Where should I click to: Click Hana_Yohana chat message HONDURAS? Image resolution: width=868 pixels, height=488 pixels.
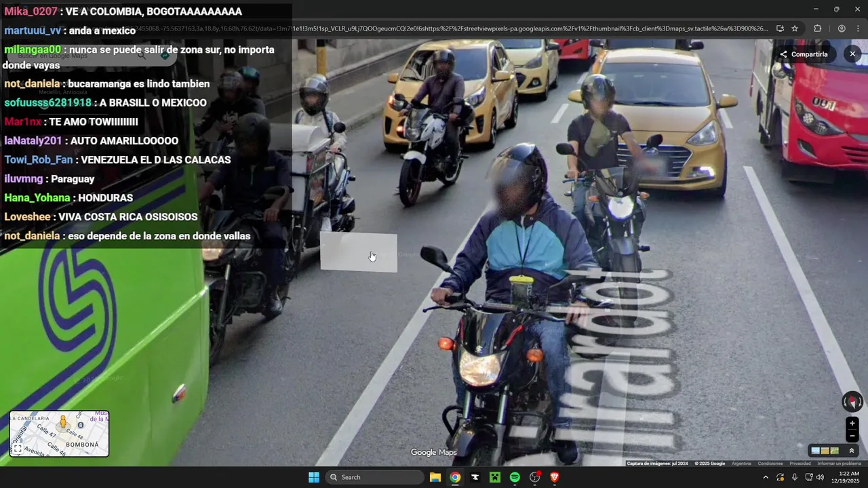68,198
